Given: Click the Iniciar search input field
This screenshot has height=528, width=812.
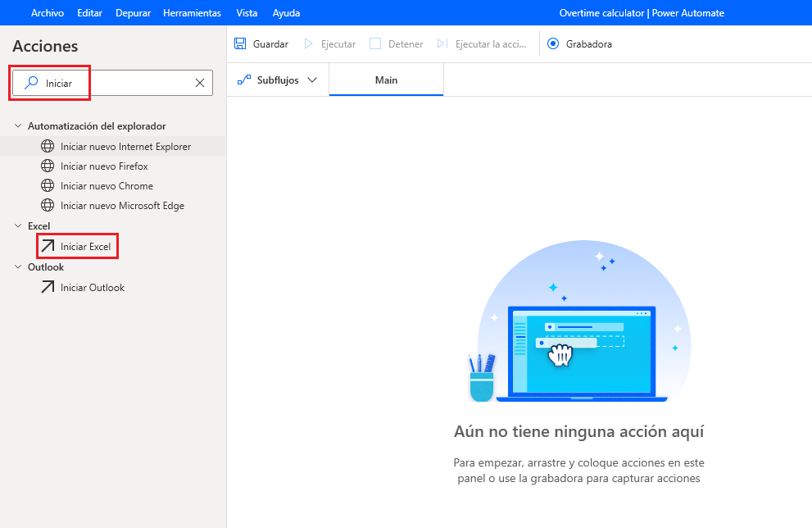Looking at the screenshot, I should [x=112, y=83].
